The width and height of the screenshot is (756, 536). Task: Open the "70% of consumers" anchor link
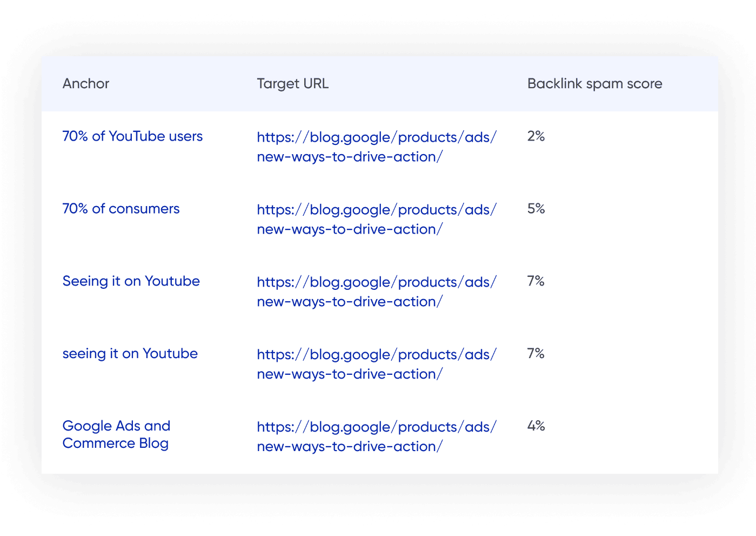[x=121, y=209]
